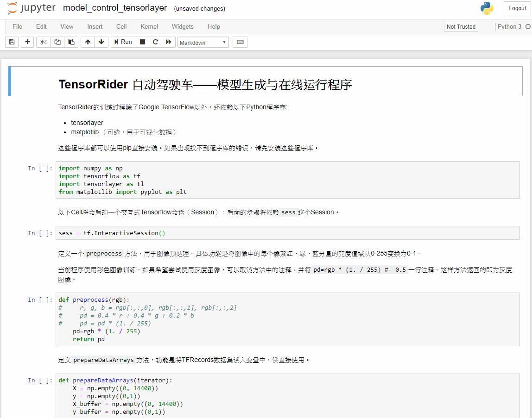Click the 'return pd' code line

(89, 339)
